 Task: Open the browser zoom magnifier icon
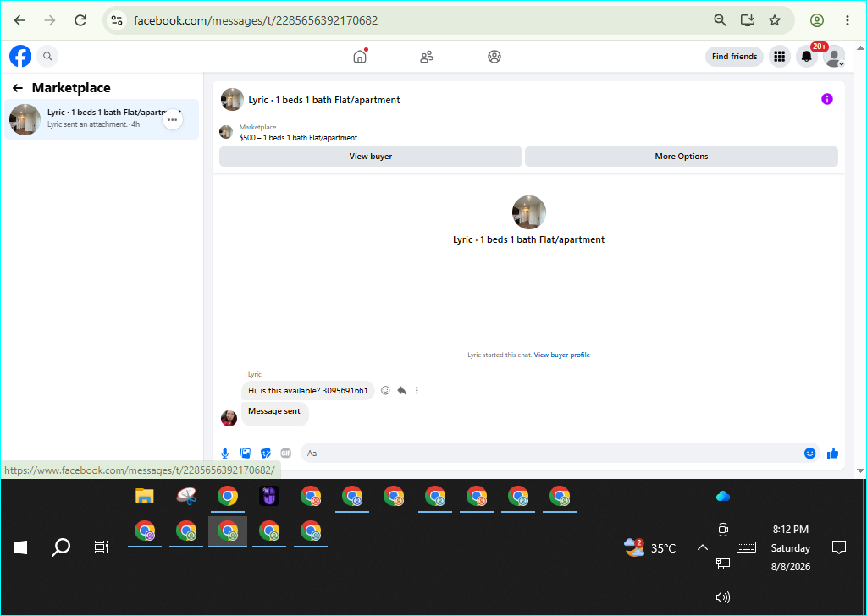coord(720,20)
